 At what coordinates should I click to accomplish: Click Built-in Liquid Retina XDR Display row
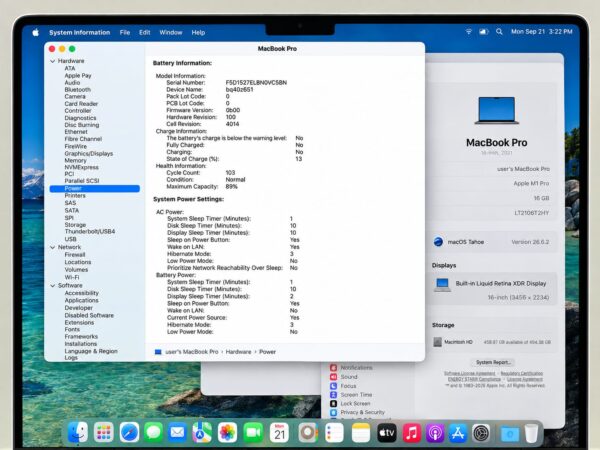point(493,289)
